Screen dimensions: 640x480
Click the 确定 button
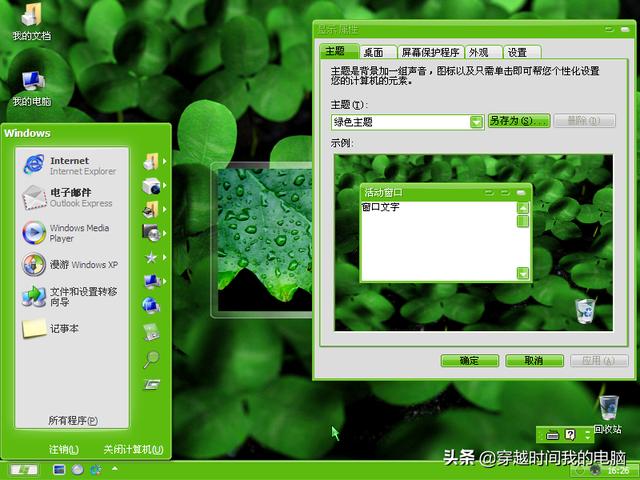[469, 360]
